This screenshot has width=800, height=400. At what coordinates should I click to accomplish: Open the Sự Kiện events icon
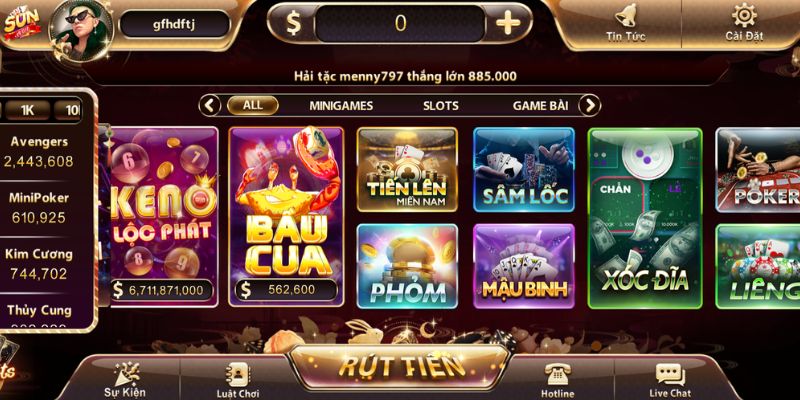click(x=125, y=375)
